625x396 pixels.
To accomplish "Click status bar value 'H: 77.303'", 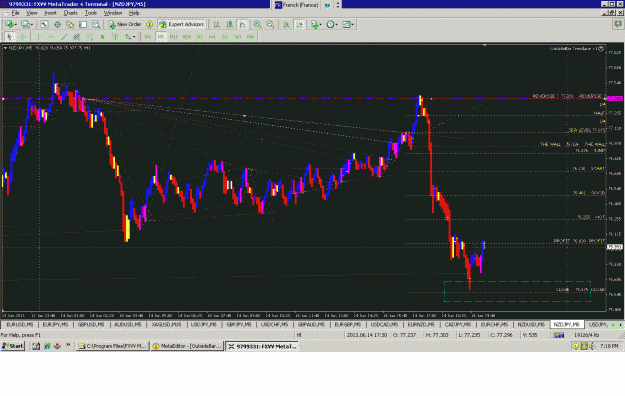I will [x=437, y=335].
